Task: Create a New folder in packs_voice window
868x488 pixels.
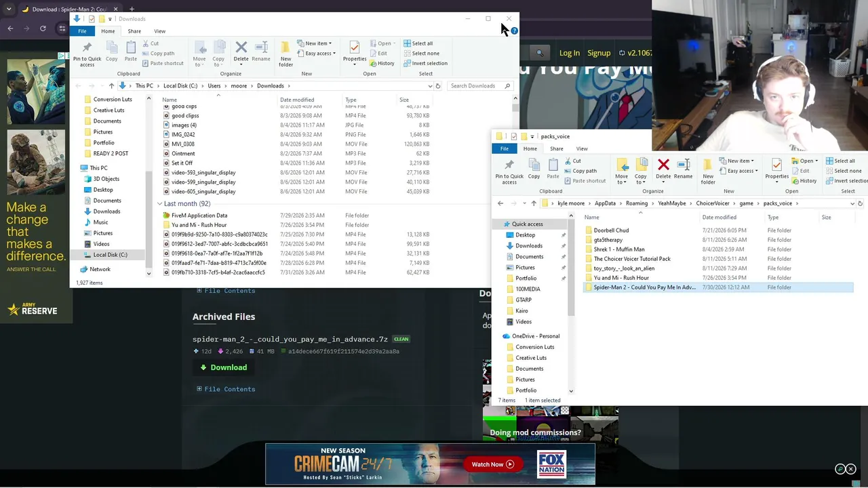Action: [x=708, y=171]
